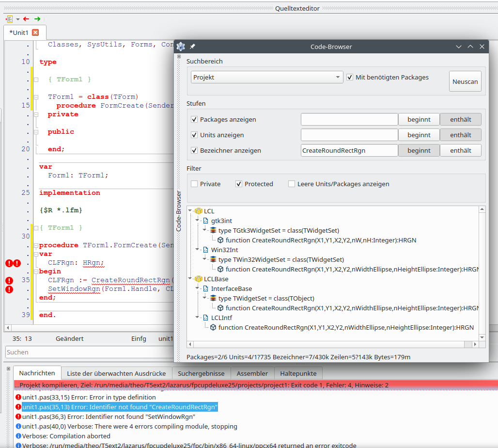Click error icon of 'Error in type definition' message
498x448 pixels.
pyautogui.click(x=18, y=397)
